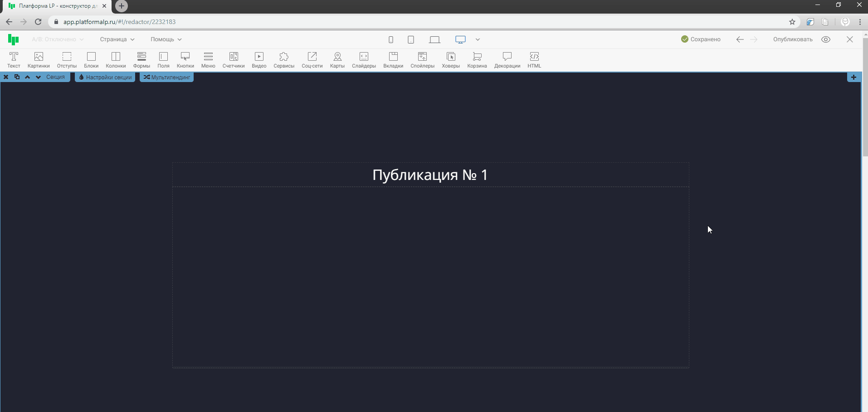
Task: Open the Counters (Счетчики) tool
Action: click(233, 59)
